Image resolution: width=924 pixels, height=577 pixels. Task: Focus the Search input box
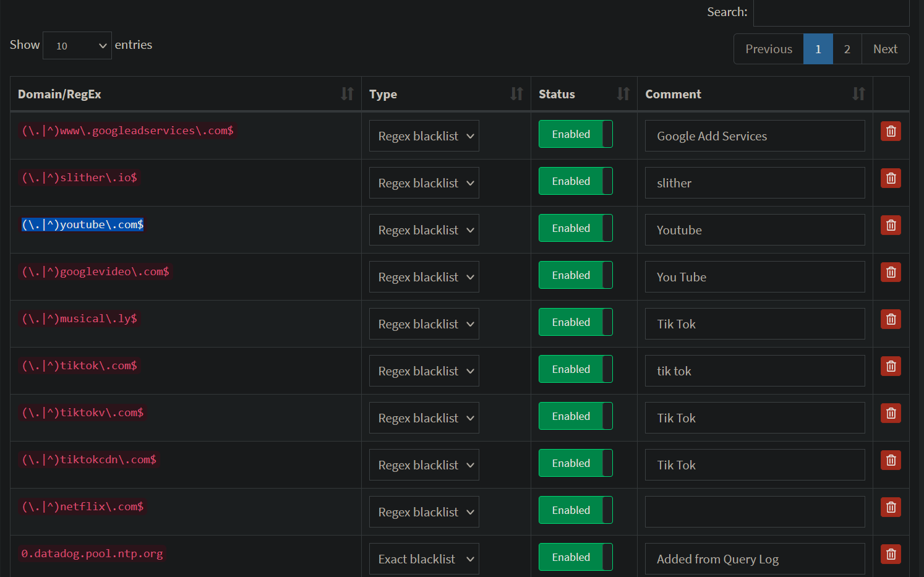(x=831, y=12)
